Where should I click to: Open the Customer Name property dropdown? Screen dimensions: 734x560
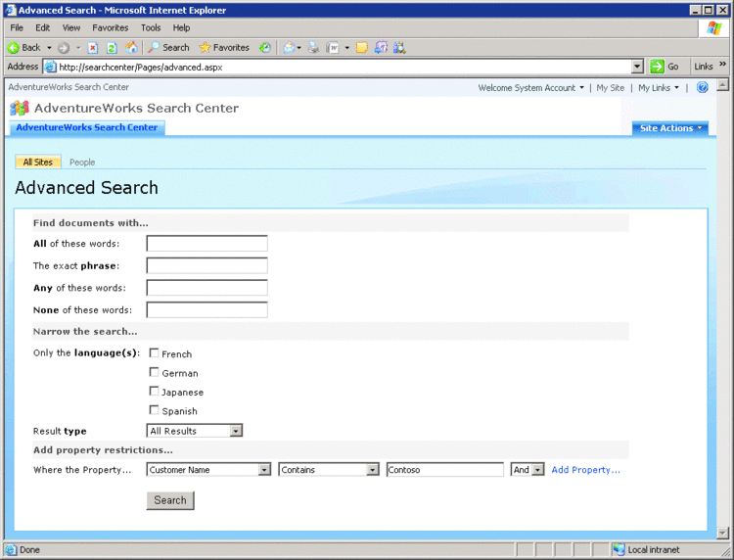(x=208, y=470)
